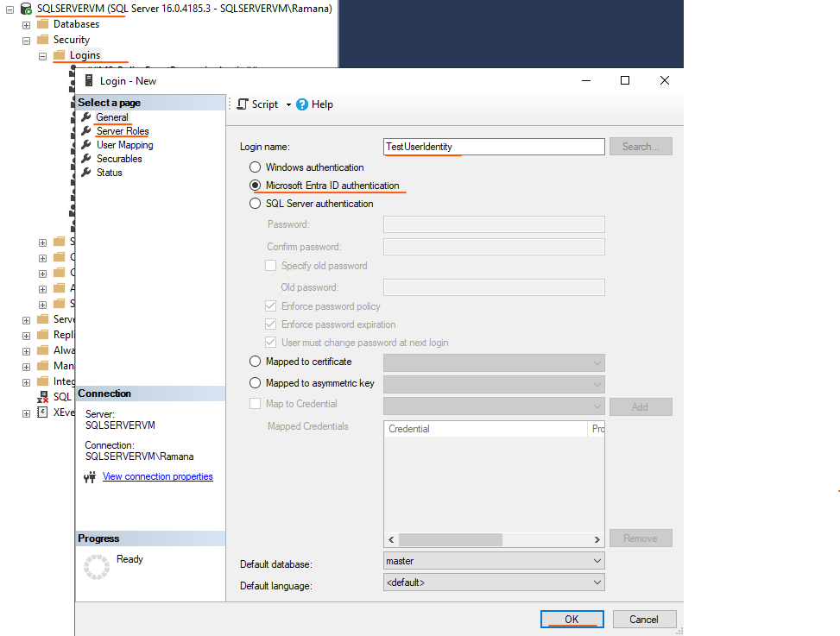
Task: Click the folder icon of the Man... node
Action: (x=43, y=366)
